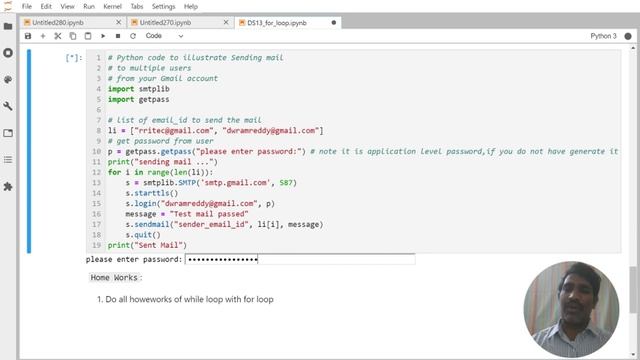The width and height of the screenshot is (640, 360).
Task: Click the notebook vertical scrollbar
Action: tap(633, 290)
